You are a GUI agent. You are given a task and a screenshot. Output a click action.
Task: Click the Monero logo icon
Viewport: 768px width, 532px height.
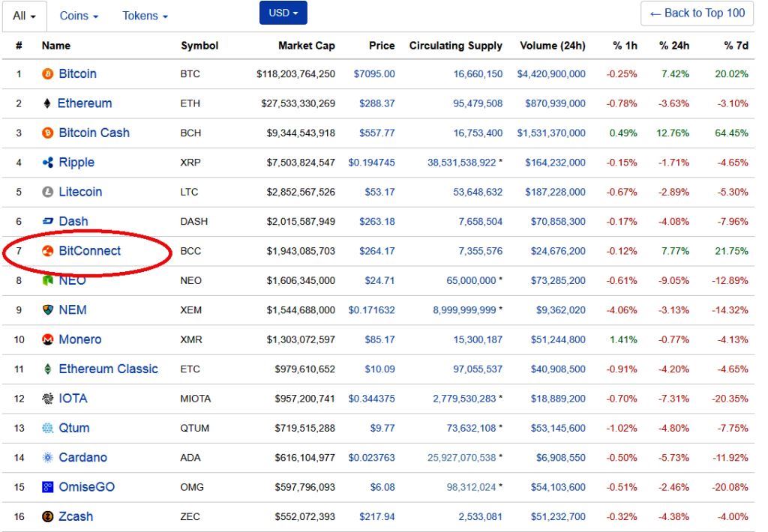click(48, 339)
